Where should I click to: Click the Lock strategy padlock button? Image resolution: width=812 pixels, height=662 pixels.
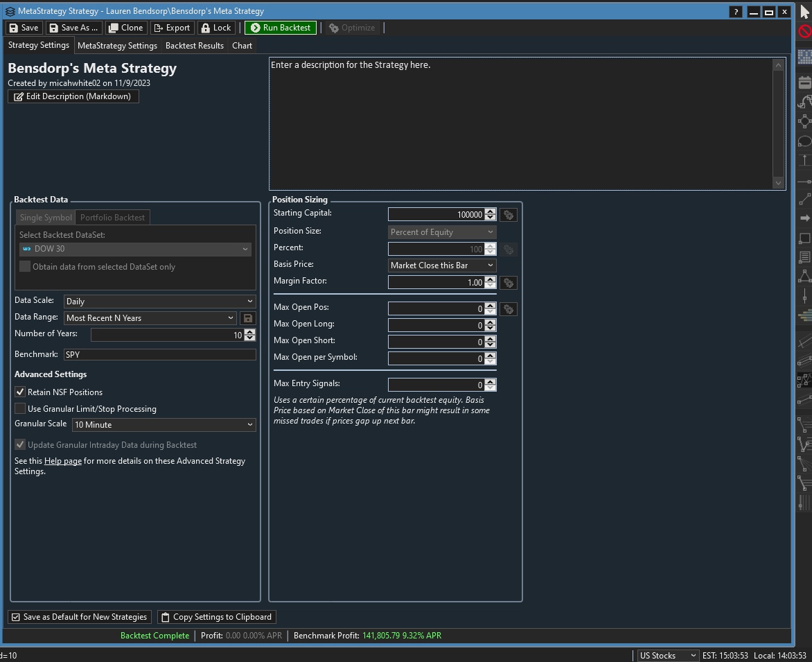215,28
